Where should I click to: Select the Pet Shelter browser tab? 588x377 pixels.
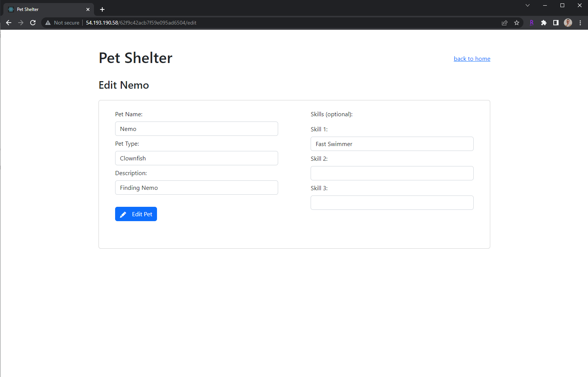(42, 9)
